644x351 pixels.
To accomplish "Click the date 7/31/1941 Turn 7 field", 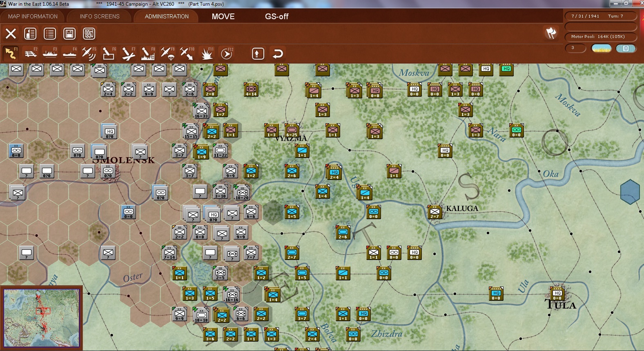I will tap(601, 16).
